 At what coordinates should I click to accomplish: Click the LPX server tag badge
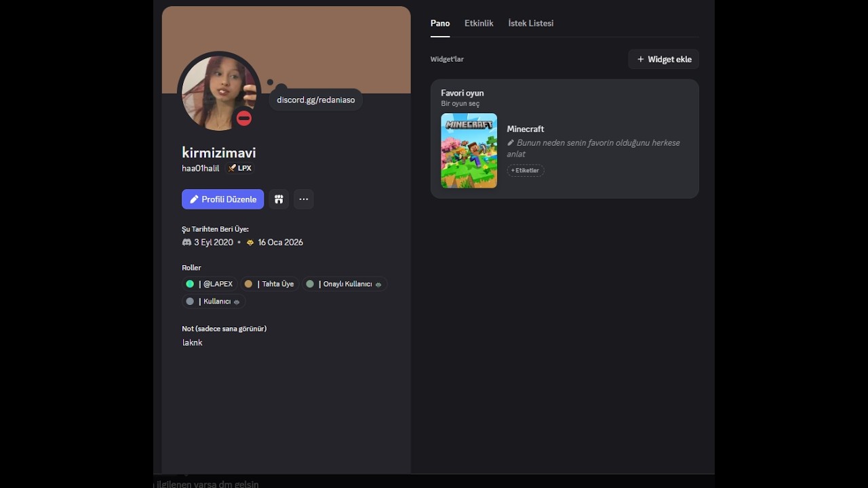tap(240, 168)
